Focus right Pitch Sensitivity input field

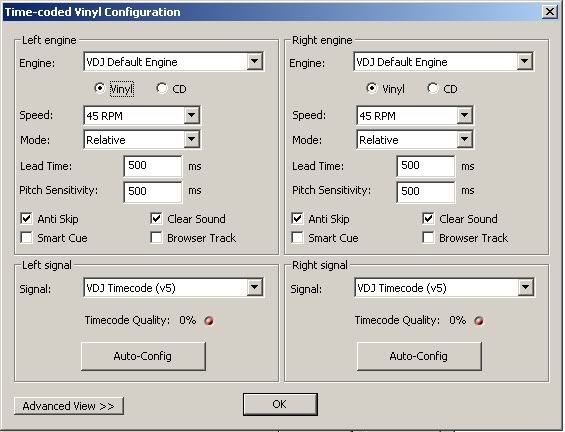(426, 192)
